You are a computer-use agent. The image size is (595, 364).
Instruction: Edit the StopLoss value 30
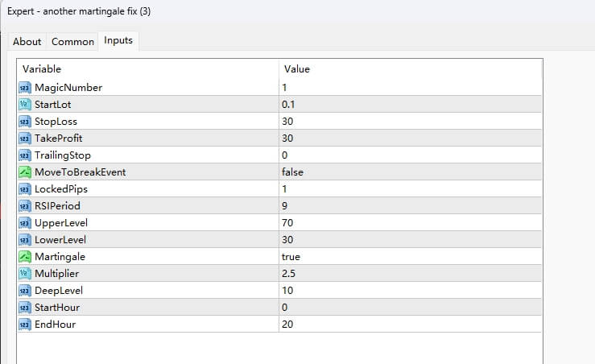(287, 121)
